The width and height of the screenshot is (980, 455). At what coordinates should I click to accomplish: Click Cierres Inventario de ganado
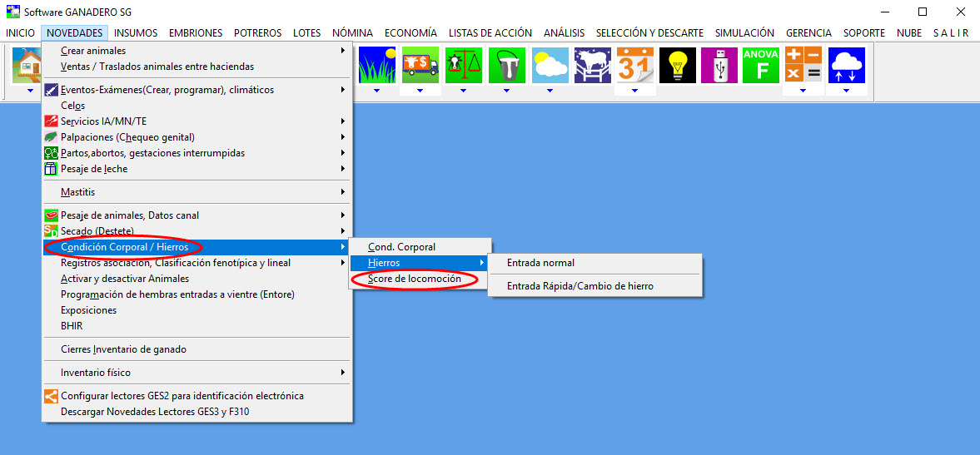click(x=123, y=349)
